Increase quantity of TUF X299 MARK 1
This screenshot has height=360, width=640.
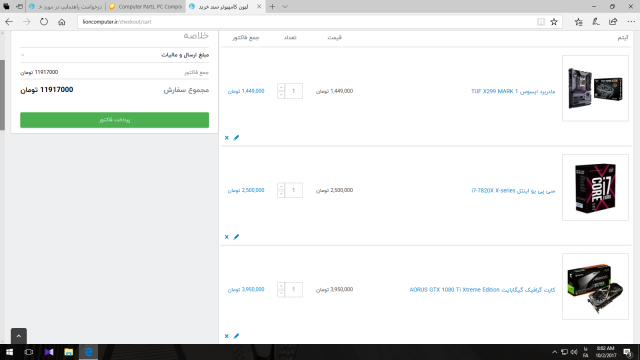click(281, 87)
